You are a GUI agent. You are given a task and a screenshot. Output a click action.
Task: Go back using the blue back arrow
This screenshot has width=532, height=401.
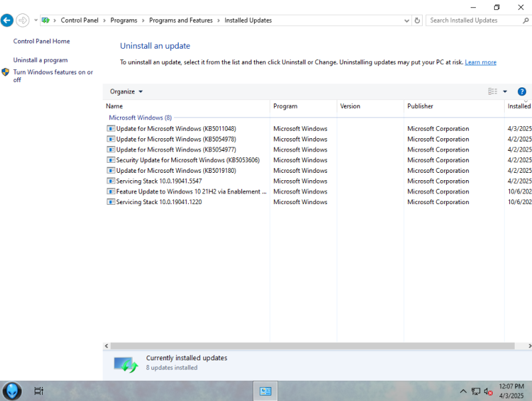tap(7, 21)
